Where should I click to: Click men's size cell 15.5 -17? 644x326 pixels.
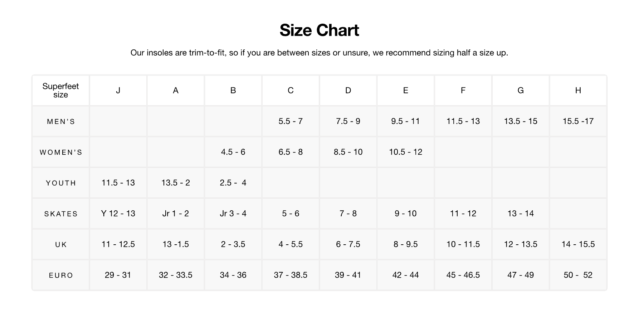578,121
